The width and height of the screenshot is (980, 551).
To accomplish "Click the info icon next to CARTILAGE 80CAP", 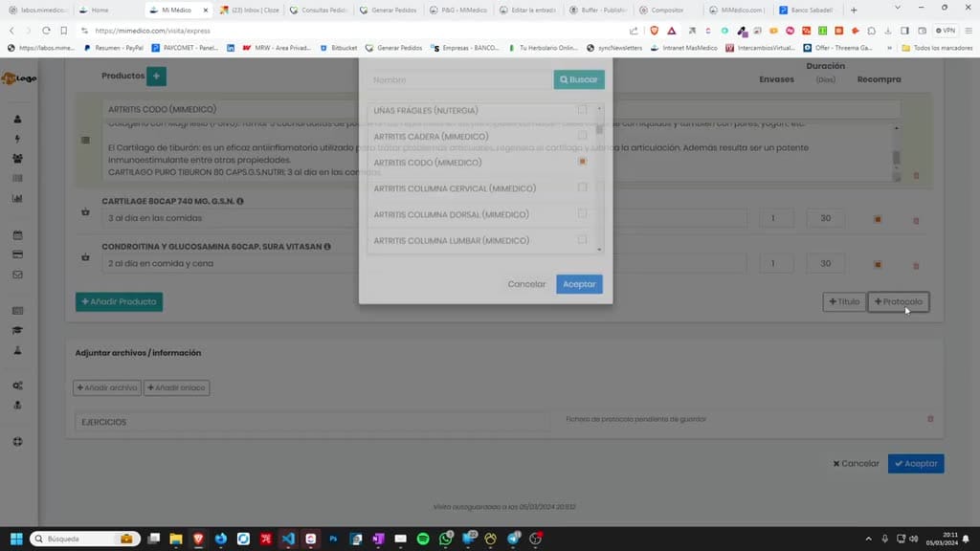I will click(240, 201).
